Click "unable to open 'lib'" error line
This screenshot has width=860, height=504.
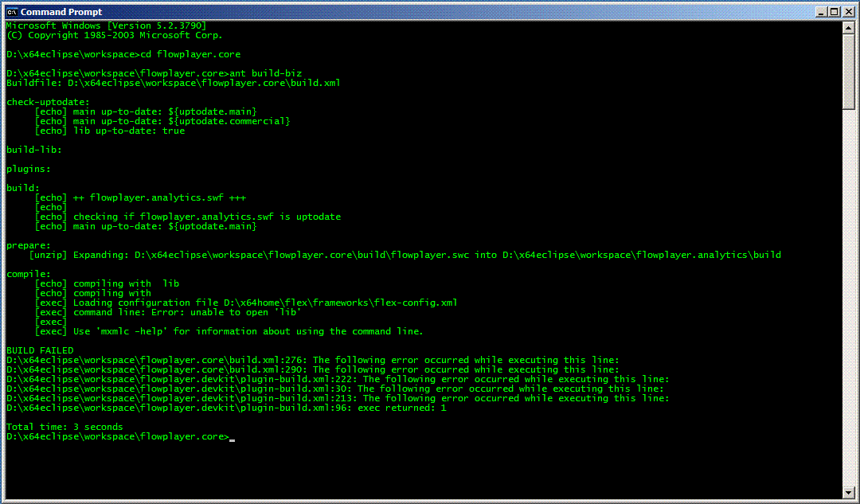tap(168, 312)
